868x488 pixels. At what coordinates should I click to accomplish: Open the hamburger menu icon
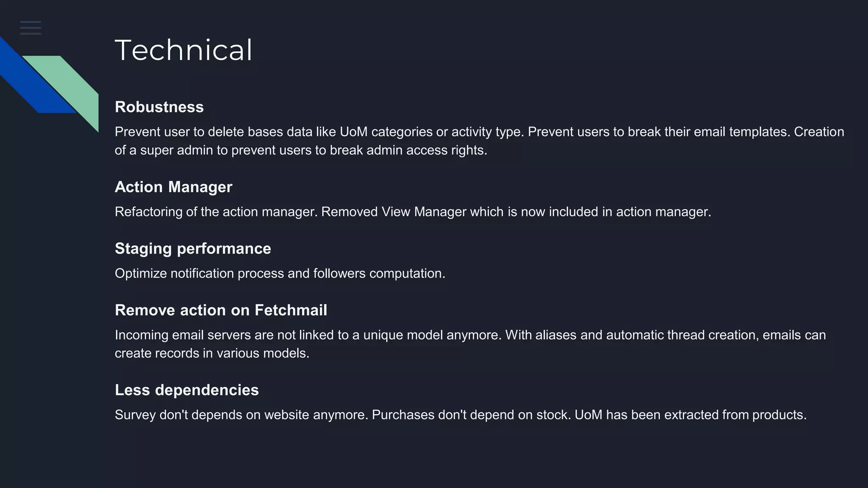pyautogui.click(x=31, y=28)
